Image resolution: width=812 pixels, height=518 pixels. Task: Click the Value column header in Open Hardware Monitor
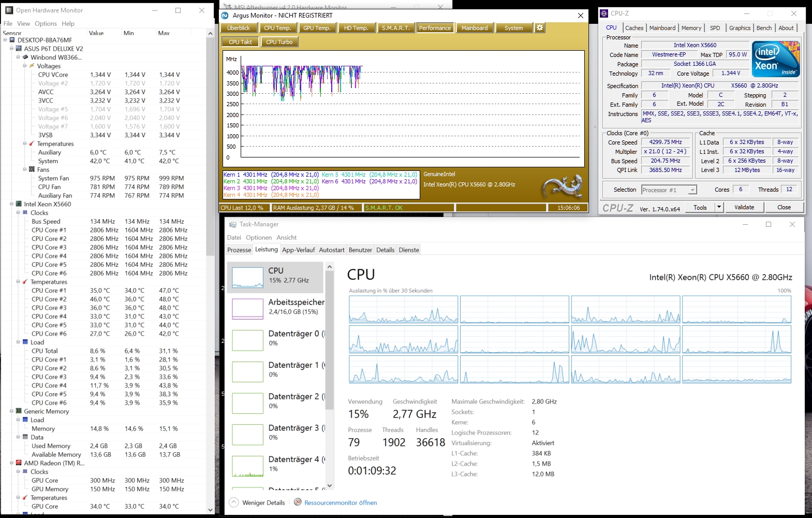(x=96, y=33)
